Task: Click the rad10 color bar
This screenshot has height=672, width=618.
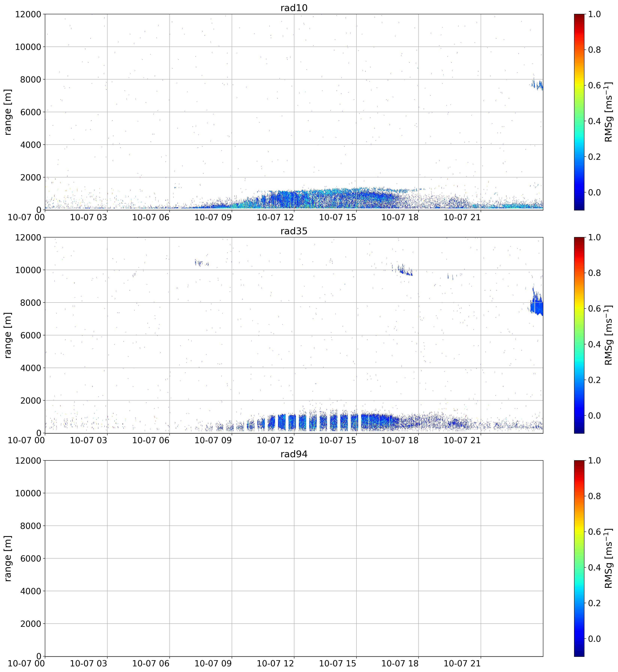Action: (x=579, y=112)
